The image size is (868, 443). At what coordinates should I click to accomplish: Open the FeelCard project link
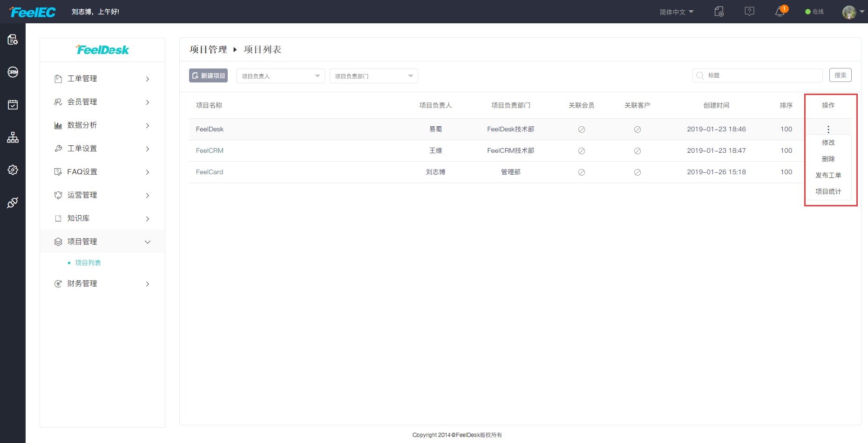(210, 172)
